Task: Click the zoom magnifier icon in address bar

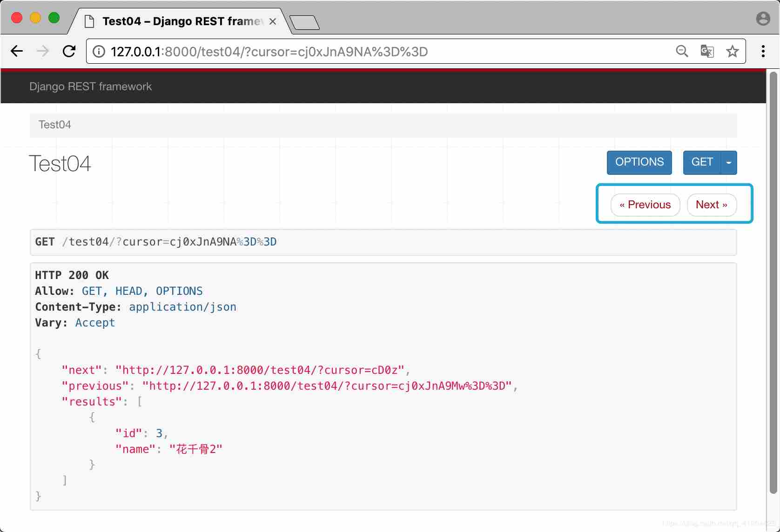Action: pyautogui.click(x=682, y=51)
